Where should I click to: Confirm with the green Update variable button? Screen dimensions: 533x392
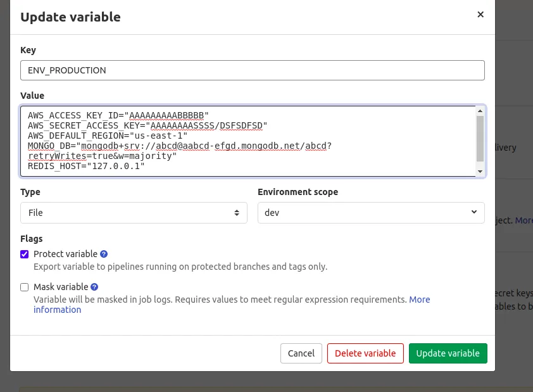coord(448,353)
